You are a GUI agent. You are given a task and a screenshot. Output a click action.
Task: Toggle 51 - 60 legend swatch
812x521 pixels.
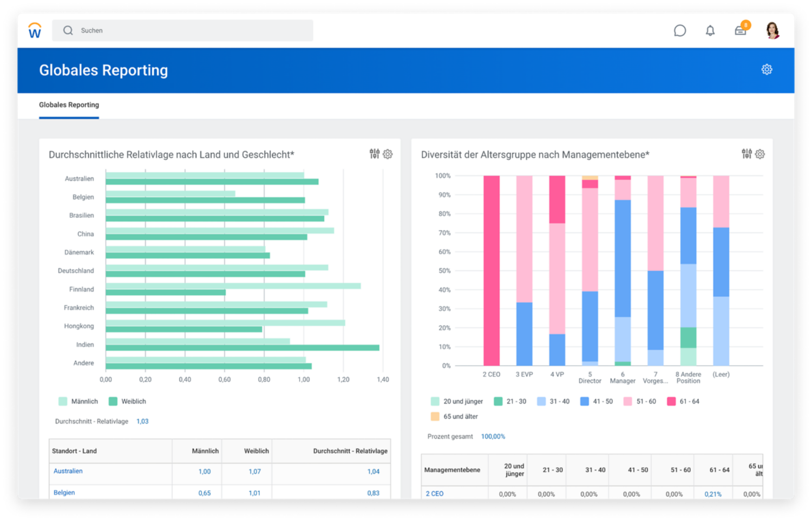point(628,401)
